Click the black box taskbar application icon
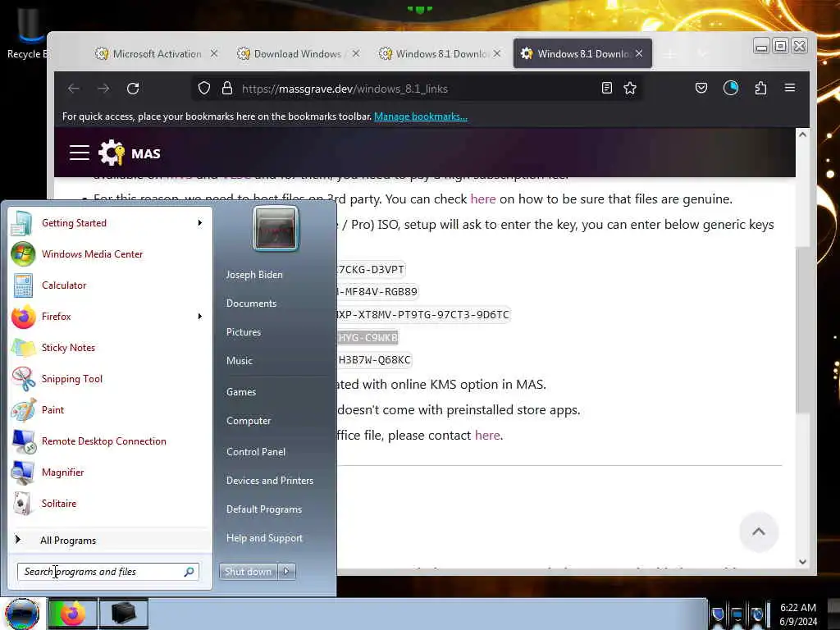 tap(123, 614)
